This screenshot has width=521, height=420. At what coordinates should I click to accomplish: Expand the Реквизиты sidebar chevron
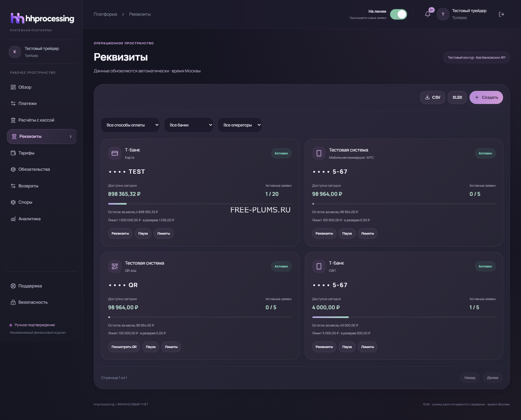point(71,137)
